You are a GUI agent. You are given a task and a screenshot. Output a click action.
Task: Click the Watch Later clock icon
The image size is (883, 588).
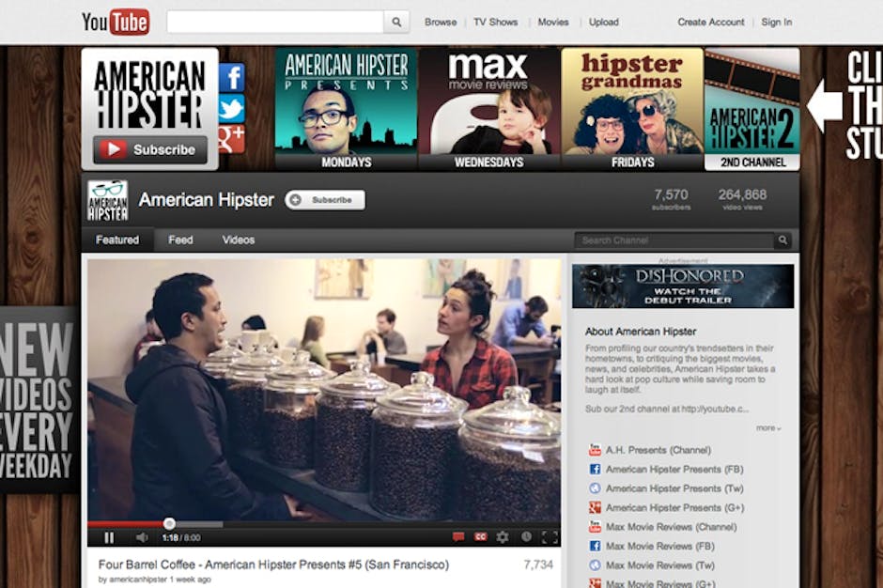526,537
